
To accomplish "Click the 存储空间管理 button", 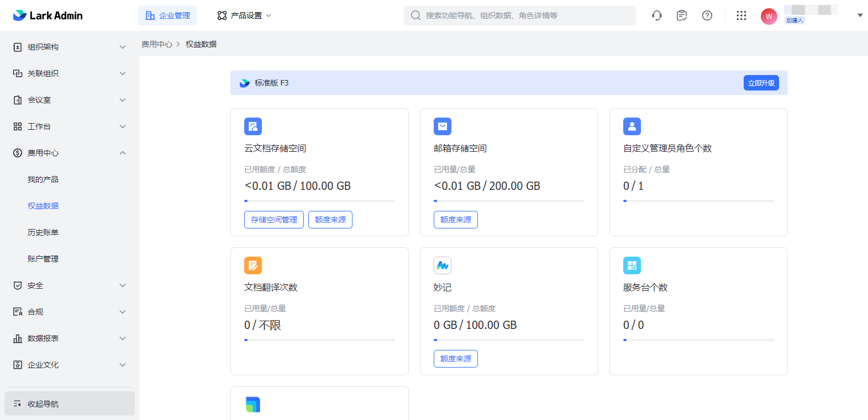I will tap(274, 220).
